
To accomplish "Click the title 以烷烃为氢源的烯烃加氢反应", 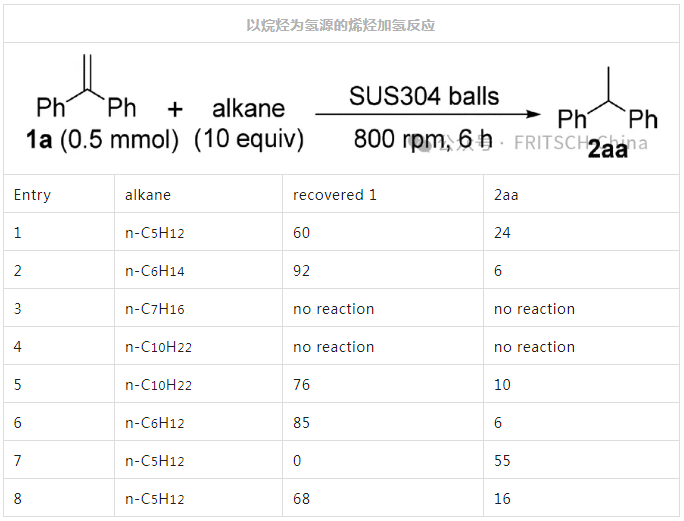I will click(x=341, y=25).
